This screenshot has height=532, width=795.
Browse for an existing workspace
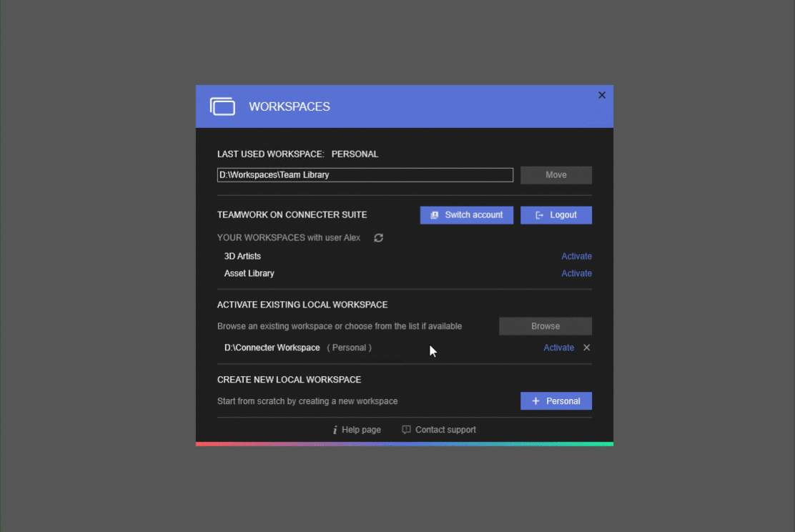coord(545,326)
